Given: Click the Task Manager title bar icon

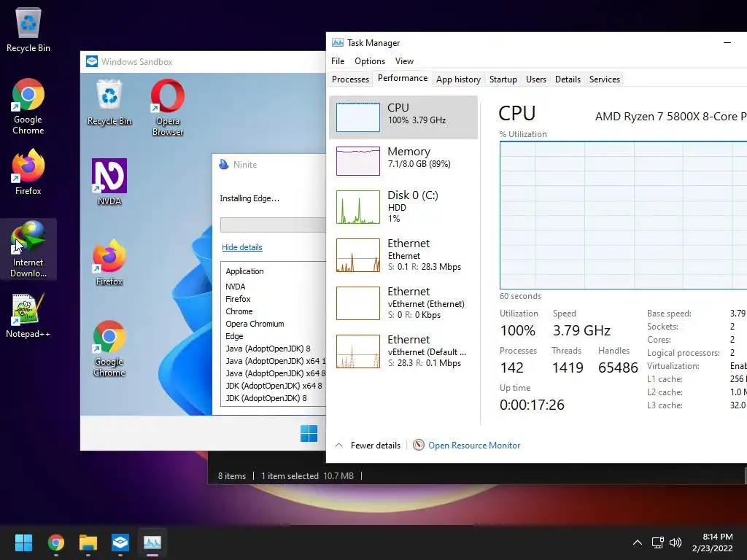Looking at the screenshot, I should pos(337,42).
